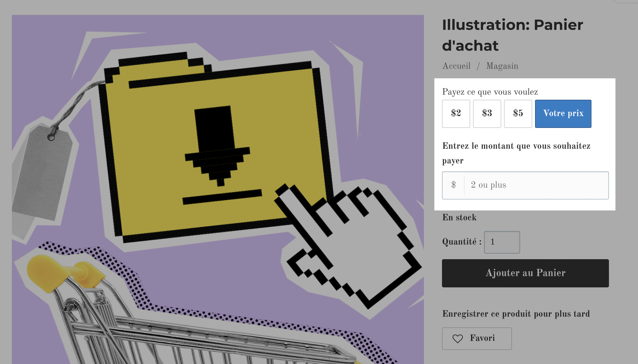Click the heart icon on Favori
638x364 pixels.
click(457, 338)
